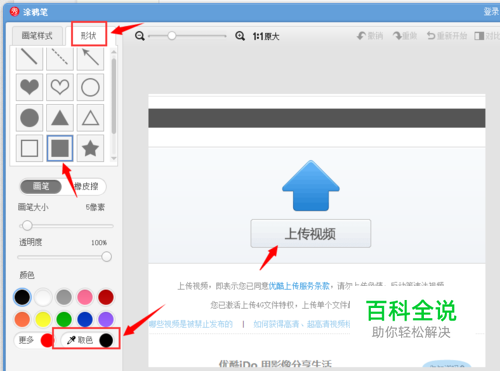This screenshot has height=371, width=500.
Task: Select the yellow color swatch
Action: pos(43,319)
